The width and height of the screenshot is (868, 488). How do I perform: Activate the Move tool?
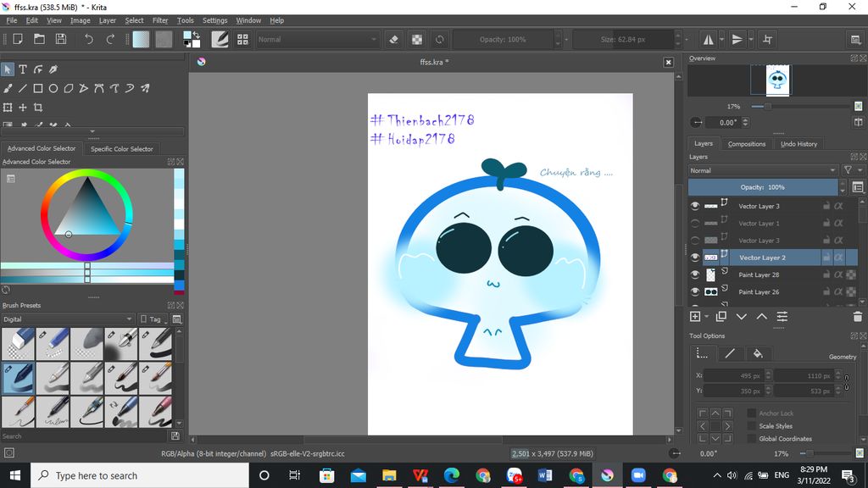click(x=23, y=108)
